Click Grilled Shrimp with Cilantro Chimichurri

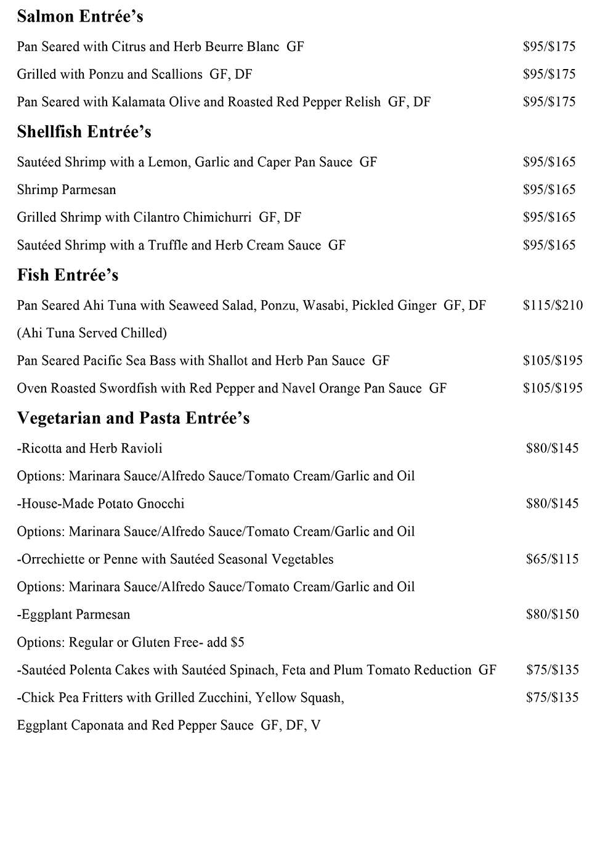[x=159, y=218]
